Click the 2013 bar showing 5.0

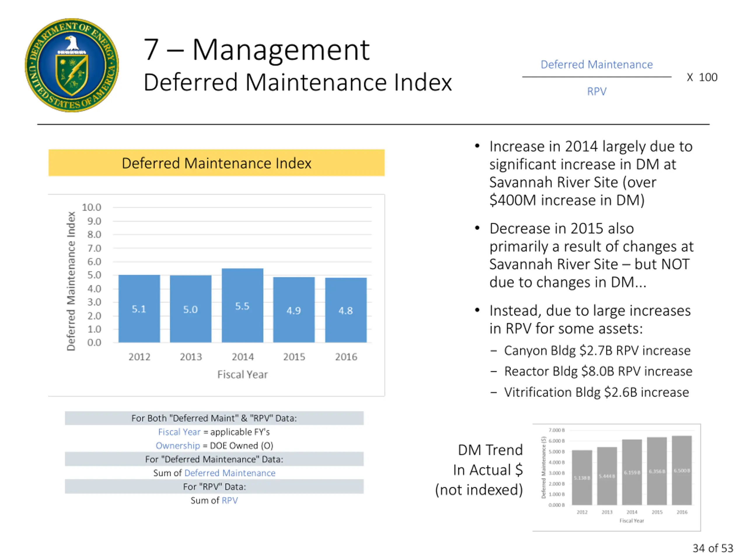191,309
